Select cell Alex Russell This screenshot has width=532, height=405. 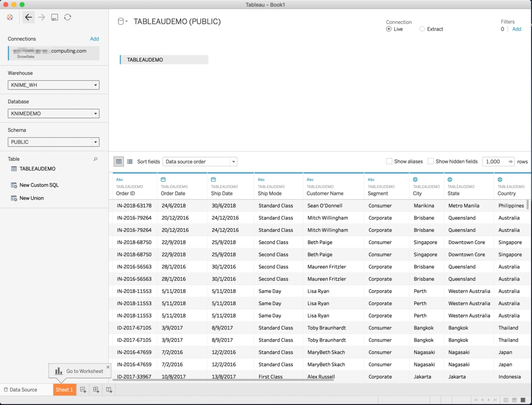[321, 377]
